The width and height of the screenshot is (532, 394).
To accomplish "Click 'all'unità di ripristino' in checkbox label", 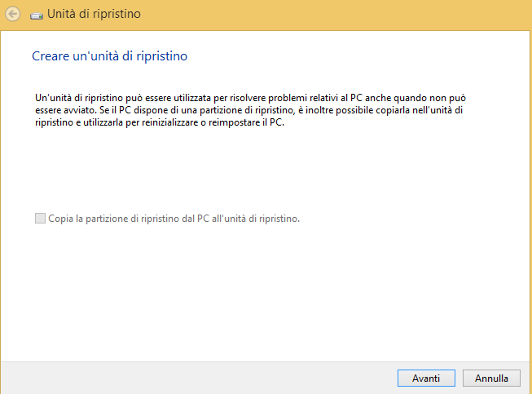I will point(256,219).
